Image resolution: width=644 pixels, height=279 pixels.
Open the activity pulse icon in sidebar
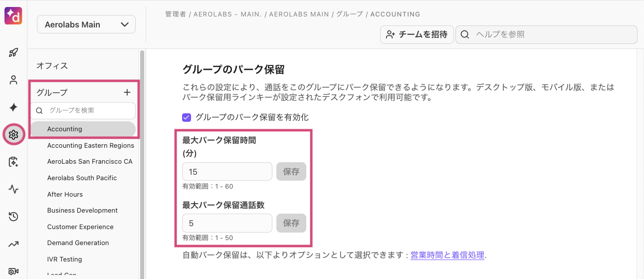13,189
